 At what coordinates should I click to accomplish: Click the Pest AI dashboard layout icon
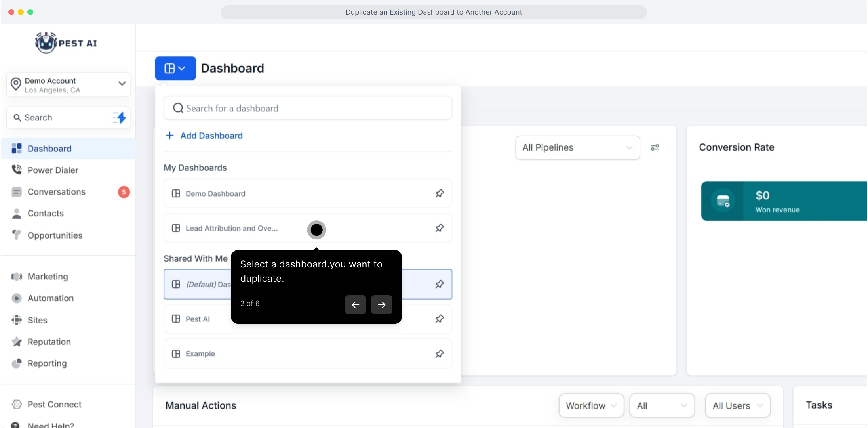176,319
